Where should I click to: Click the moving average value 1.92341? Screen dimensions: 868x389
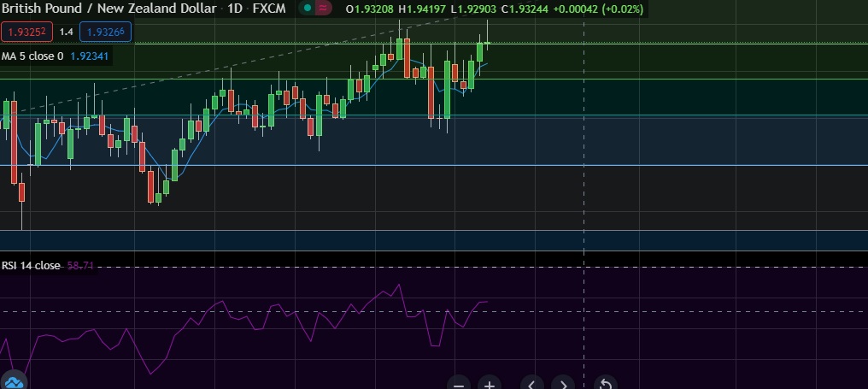pyautogui.click(x=89, y=56)
